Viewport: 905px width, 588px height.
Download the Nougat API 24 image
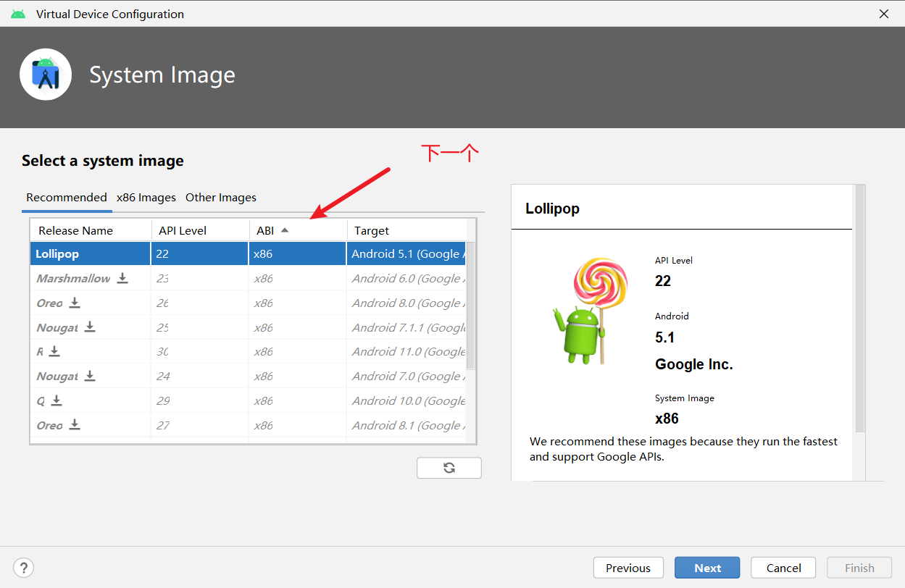tap(90, 376)
